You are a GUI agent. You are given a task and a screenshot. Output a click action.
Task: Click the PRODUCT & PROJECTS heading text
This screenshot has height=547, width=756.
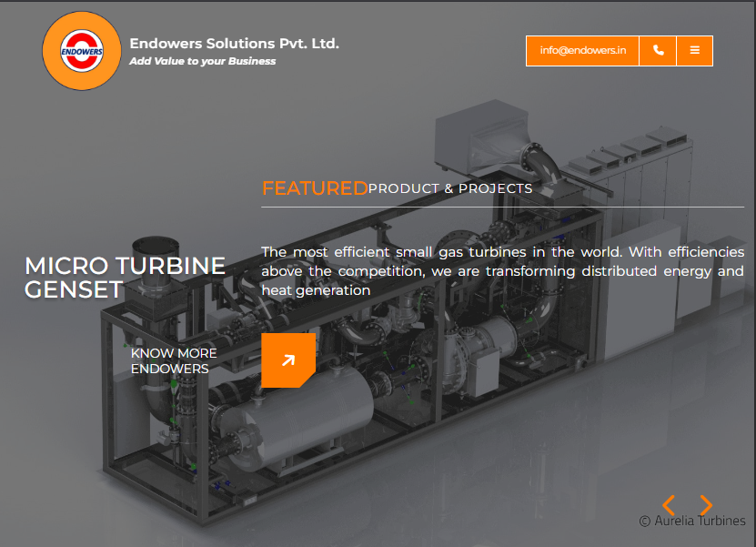pos(450,188)
